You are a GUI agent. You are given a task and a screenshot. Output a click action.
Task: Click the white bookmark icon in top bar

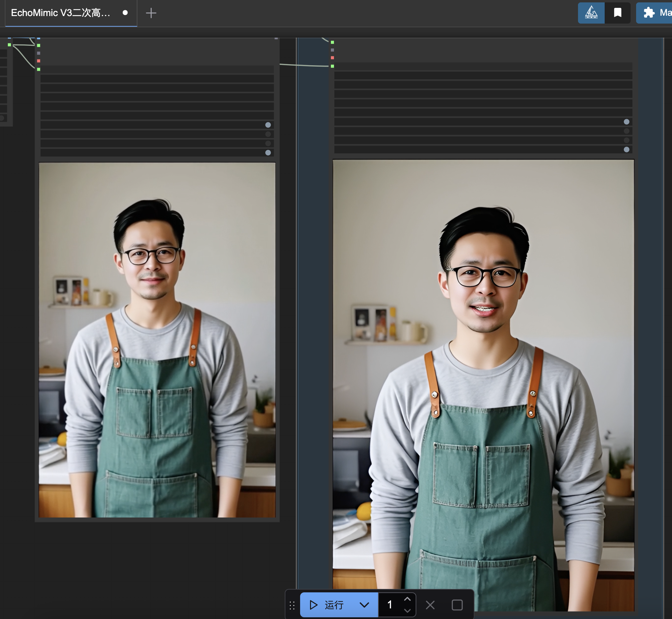[x=617, y=13]
